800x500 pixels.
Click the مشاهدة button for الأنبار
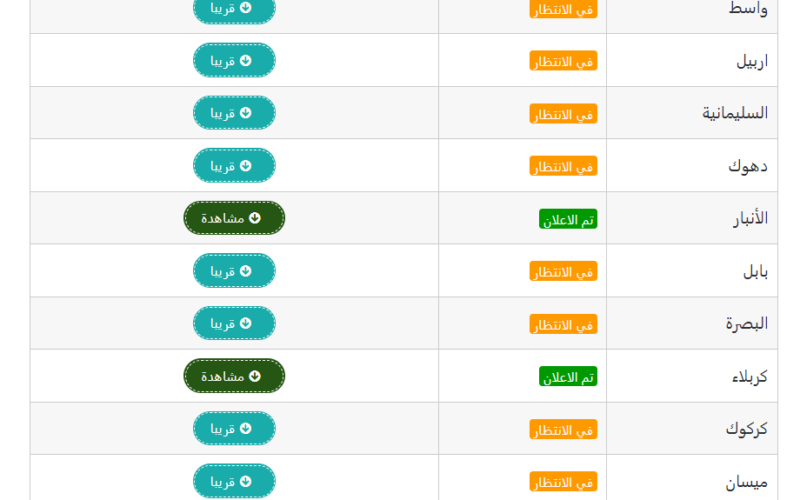click(x=234, y=218)
